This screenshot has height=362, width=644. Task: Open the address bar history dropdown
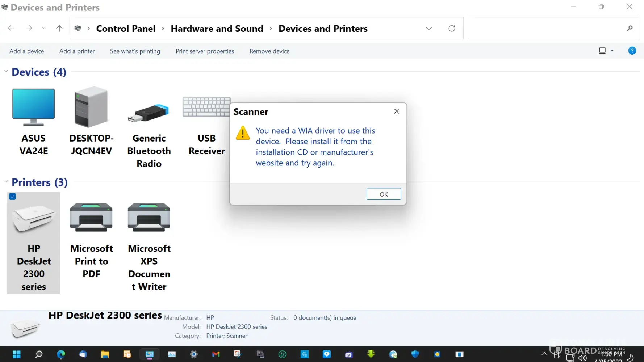(429, 29)
